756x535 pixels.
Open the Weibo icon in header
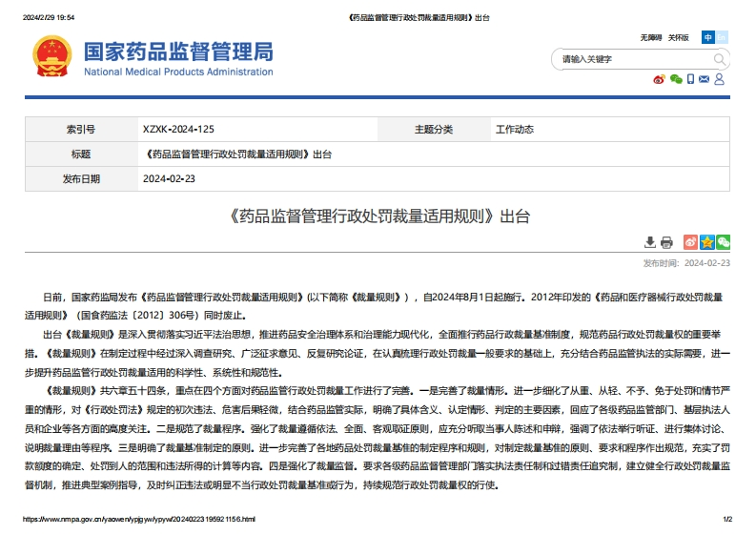click(659, 79)
